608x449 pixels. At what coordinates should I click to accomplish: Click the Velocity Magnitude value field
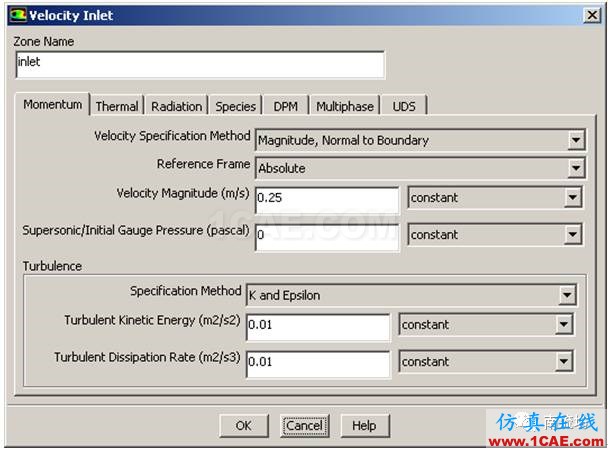pyautogui.click(x=327, y=200)
